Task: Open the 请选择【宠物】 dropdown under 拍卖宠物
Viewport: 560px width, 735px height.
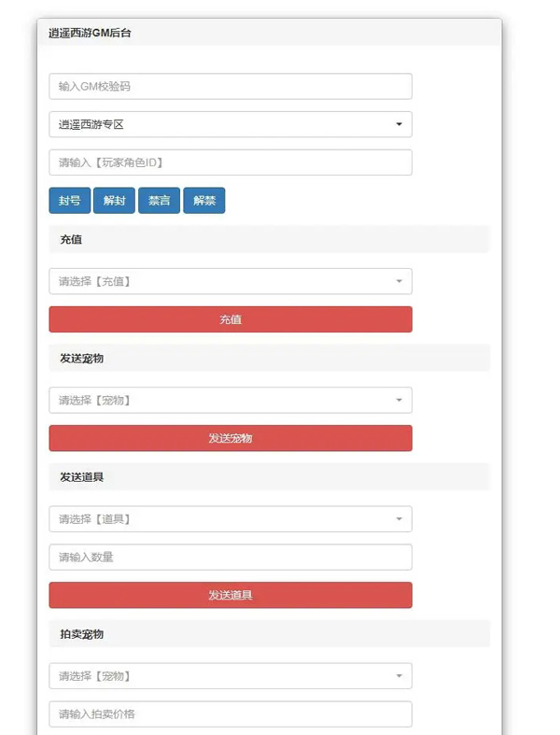Action: [230, 676]
